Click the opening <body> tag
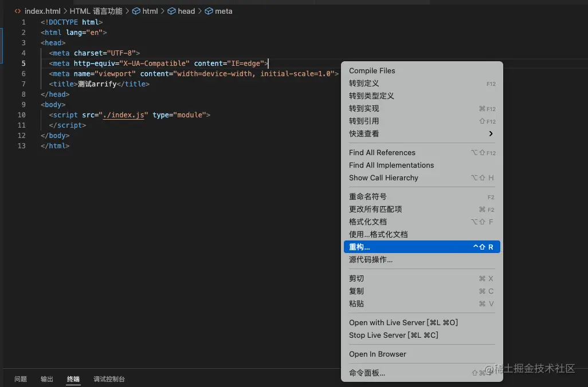The image size is (588, 387). (x=53, y=105)
